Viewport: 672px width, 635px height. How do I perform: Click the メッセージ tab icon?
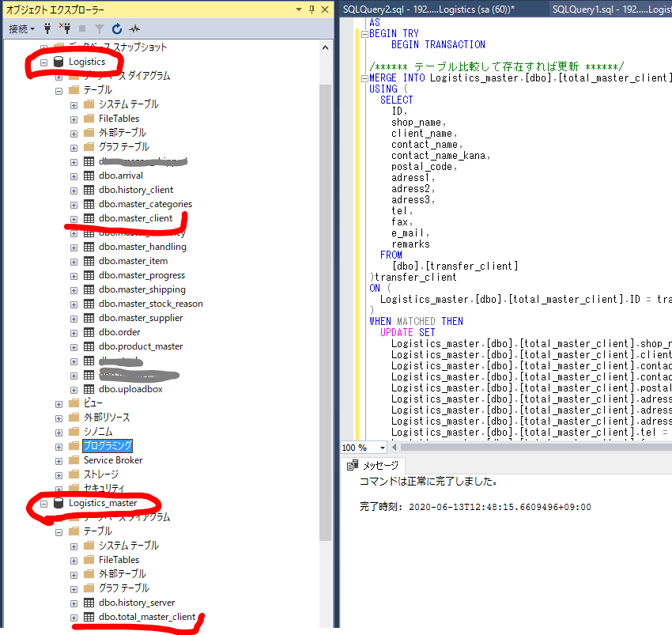tap(353, 465)
